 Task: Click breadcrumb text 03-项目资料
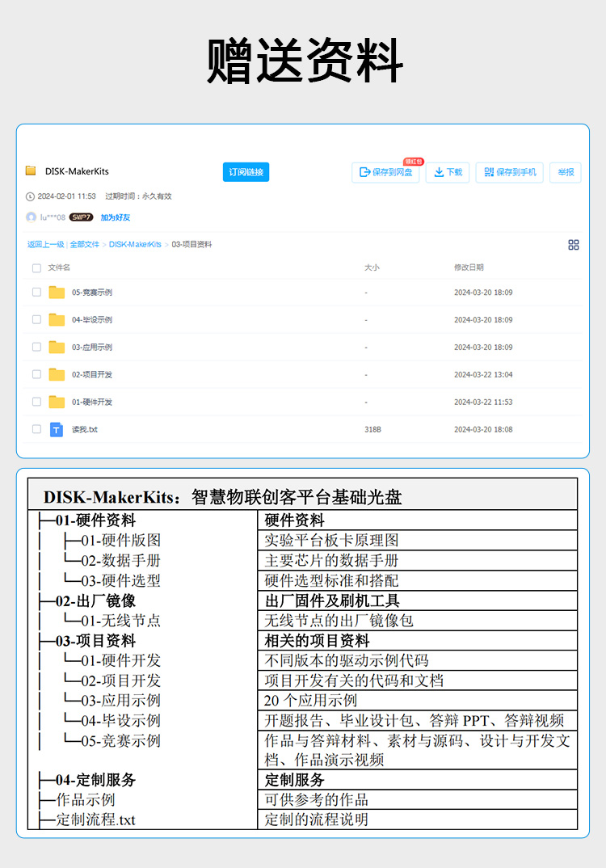point(191,244)
